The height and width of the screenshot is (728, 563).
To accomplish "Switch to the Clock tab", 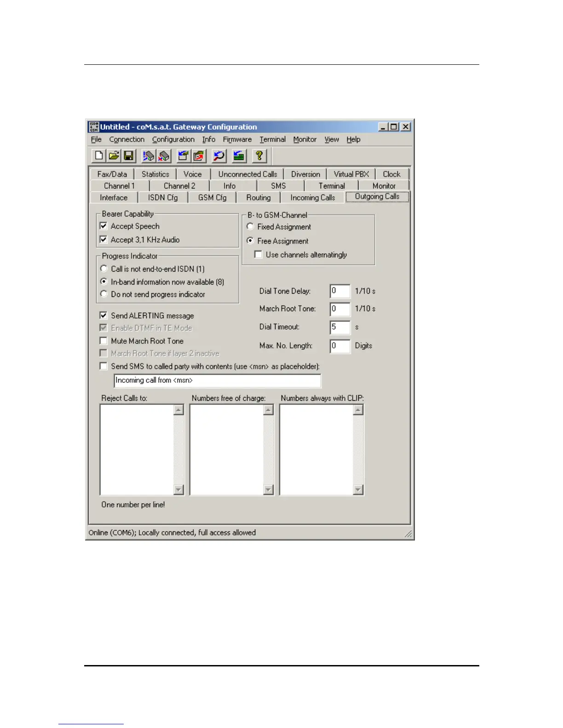I will coord(392,174).
